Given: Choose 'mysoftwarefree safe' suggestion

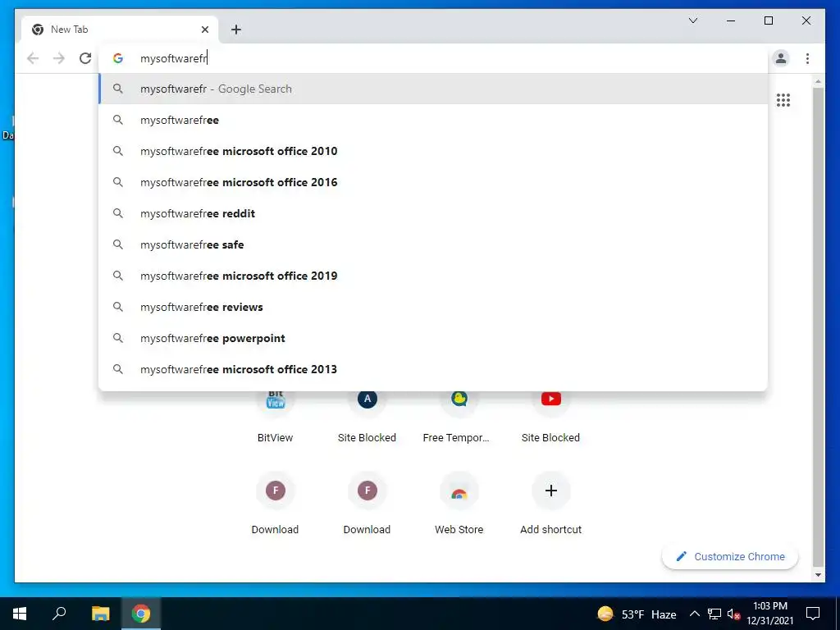Looking at the screenshot, I should pos(433,244).
